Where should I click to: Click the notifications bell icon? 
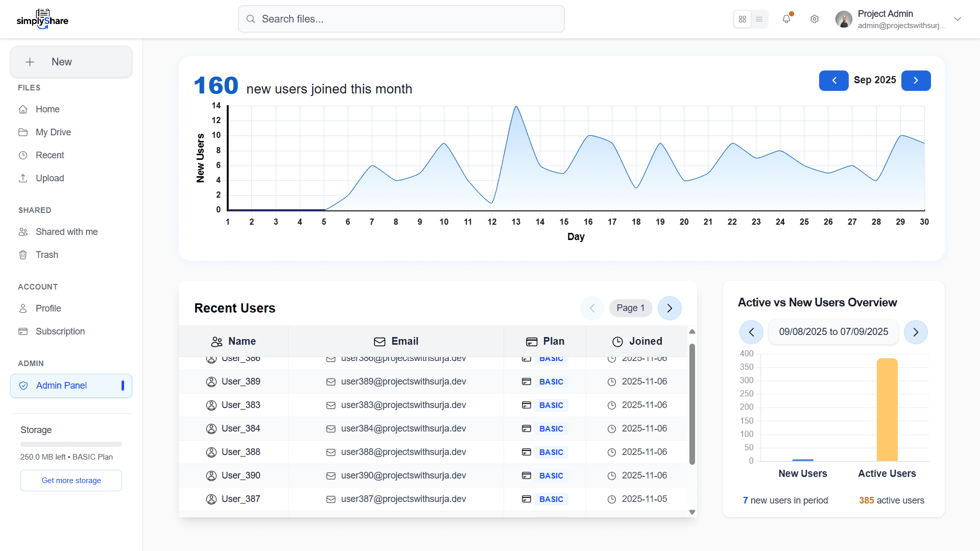[786, 19]
